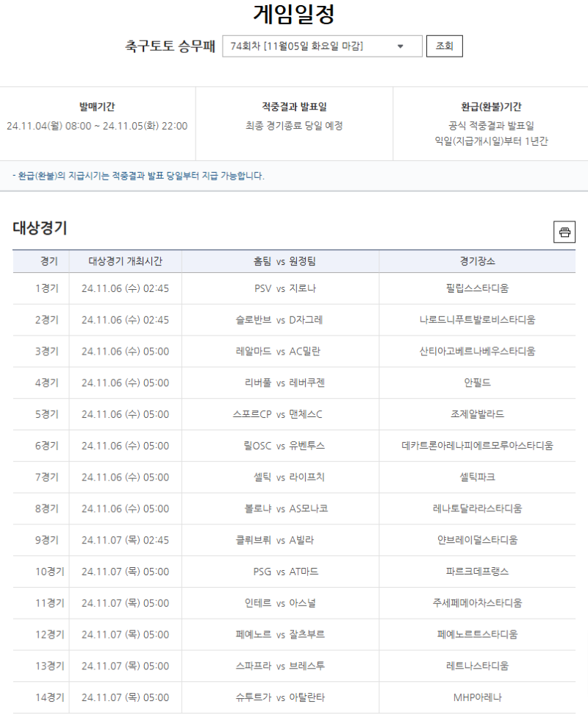Click the 슬로반브 vs D자그레 match
Screen dimensions: 588x715
tap(279, 320)
